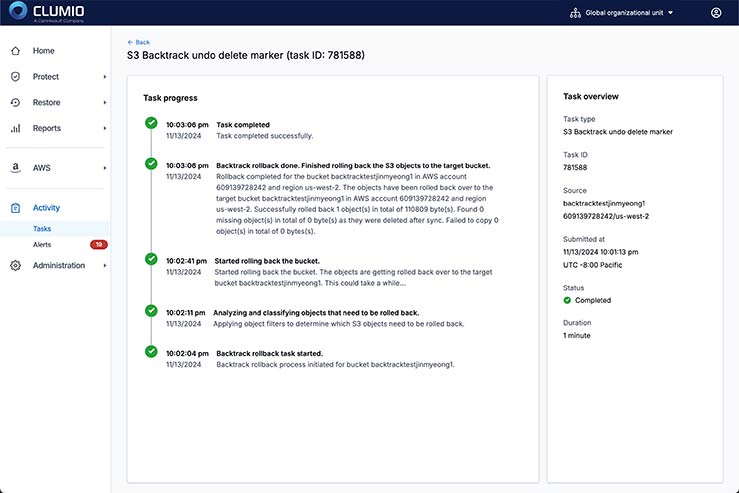Click the Activity clipboard icon
Screen dimensions: 739x493
tap(15, 208)
